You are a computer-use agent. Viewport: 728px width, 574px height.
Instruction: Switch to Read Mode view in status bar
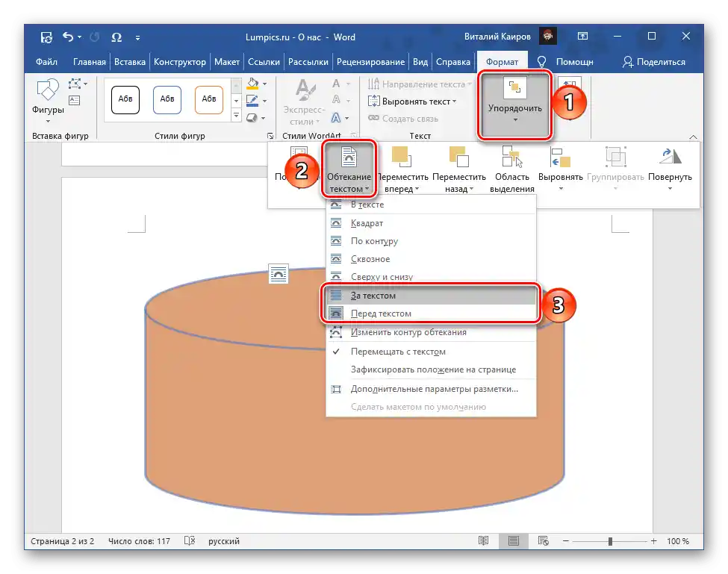click(x=484, y=541)
